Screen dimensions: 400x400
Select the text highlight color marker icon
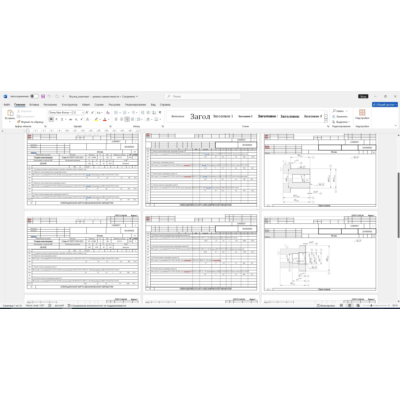[x=96, y=119]
